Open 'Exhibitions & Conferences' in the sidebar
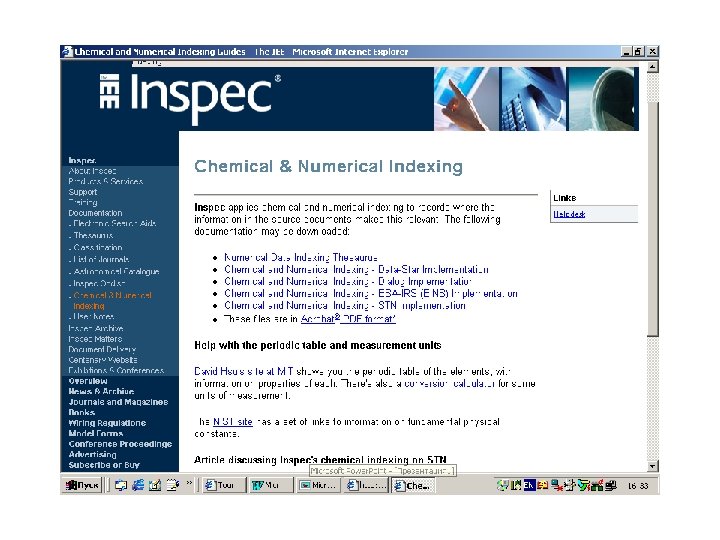The width and height of the screenshot is (720, 540). pyautogui.click(x=116, y=371)
